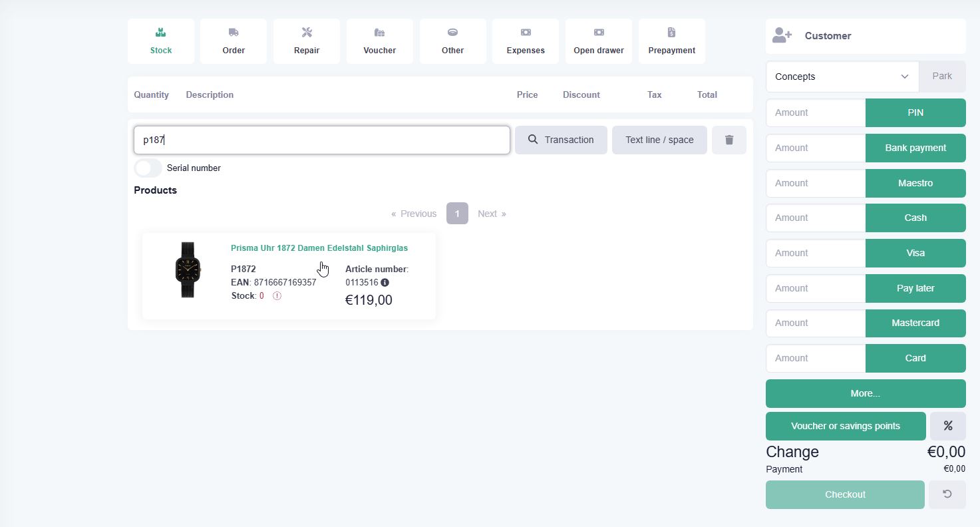Click the article number info icon

pyautogui.click(x=385, y=282)
